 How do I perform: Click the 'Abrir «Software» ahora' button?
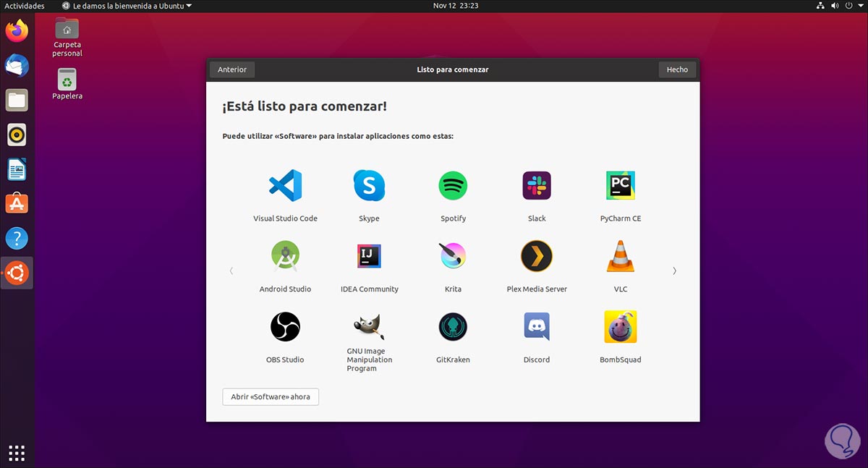271,396
